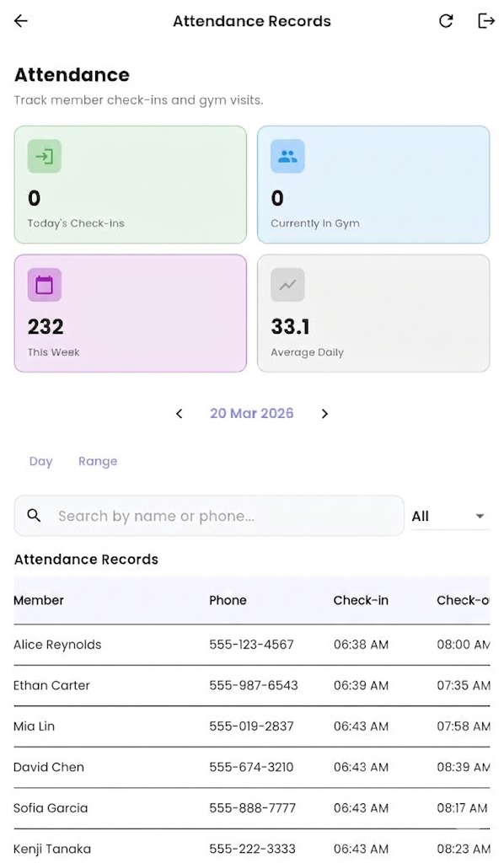This screenshot has height=863, width=504.
Task: Select the Currently In Gym people icon
Action: pyautogui.click(x=287, y=156)
